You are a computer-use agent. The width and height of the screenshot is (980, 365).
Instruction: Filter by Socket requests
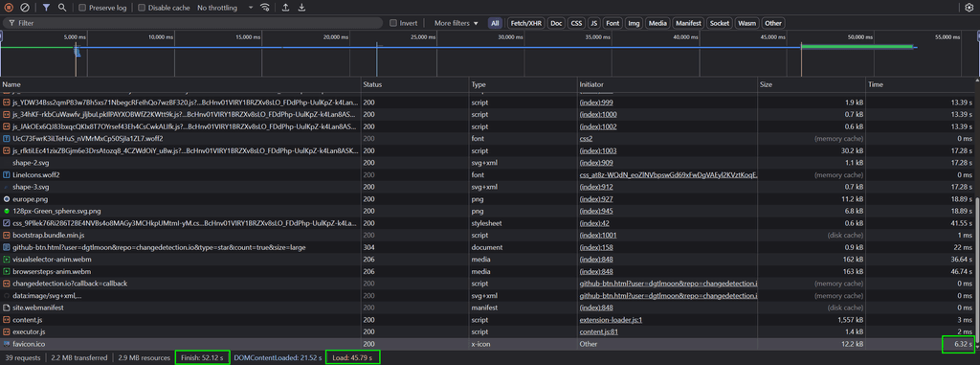pos(720,23)
